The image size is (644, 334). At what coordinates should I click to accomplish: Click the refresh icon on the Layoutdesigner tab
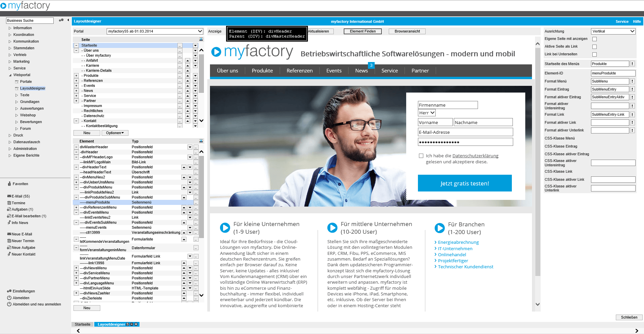pos(128,324)
